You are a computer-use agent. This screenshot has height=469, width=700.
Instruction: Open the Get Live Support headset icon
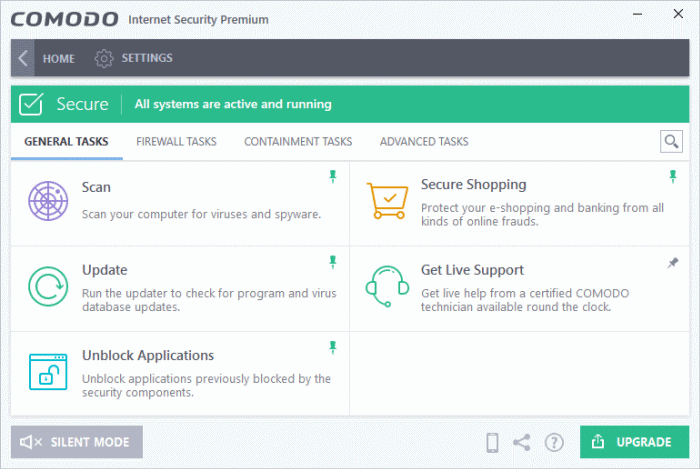387,286
